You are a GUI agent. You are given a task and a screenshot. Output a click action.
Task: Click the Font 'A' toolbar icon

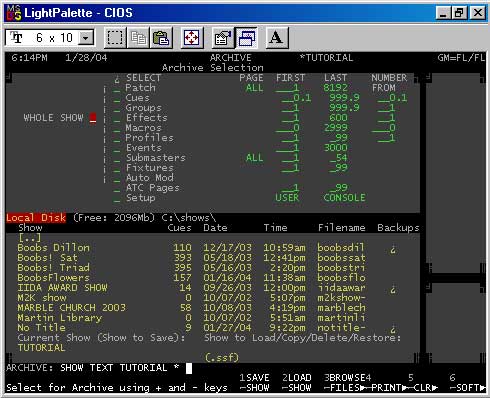(x=276, y=38)
